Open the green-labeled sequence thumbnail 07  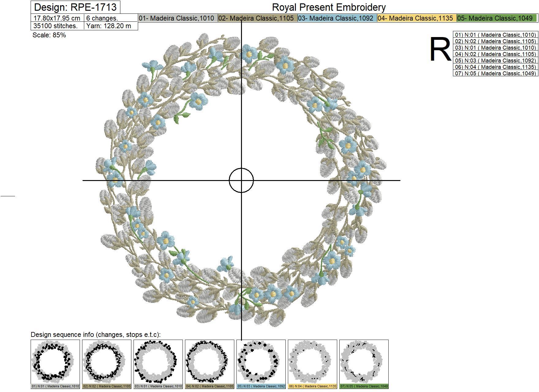pos(364,362)
